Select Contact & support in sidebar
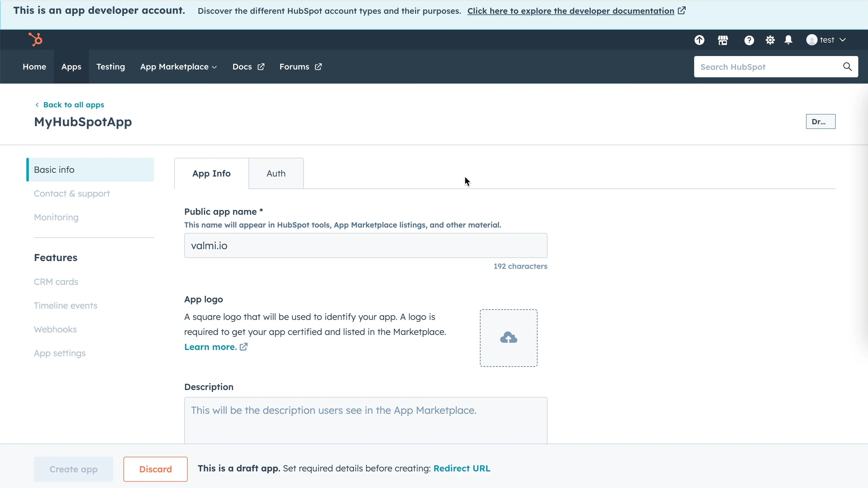The height and width of the screenshot is (488, 868). coord(71,193)
